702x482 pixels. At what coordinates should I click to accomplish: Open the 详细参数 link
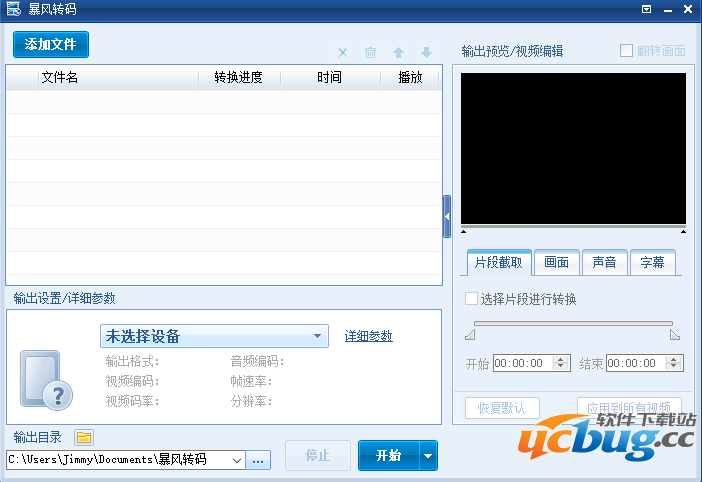(368, 336)
